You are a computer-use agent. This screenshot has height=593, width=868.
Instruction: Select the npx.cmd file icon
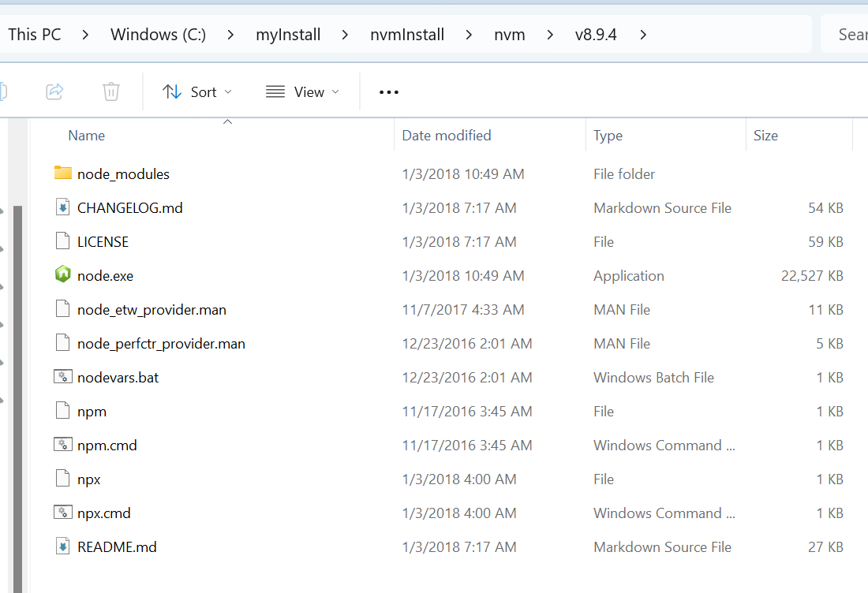[x=63, y=513]
